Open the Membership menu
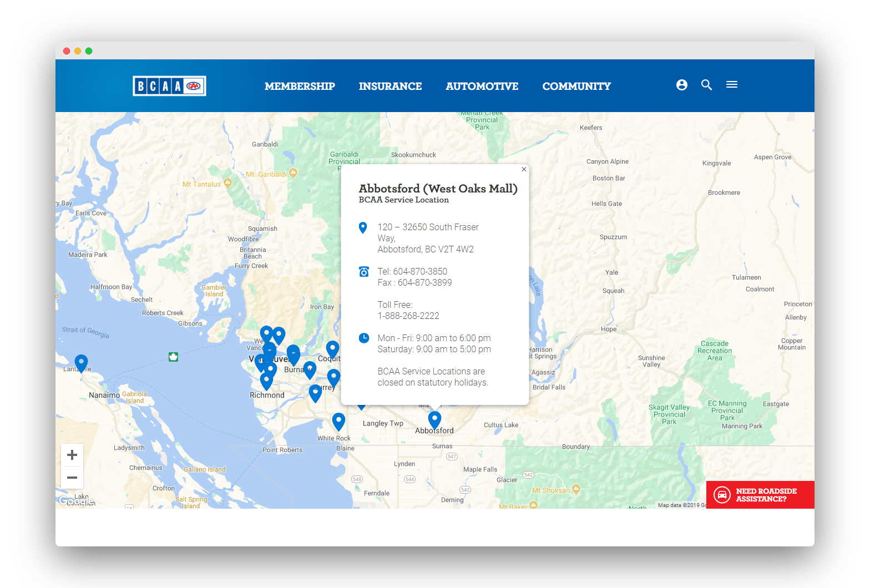 click(300, 87)
